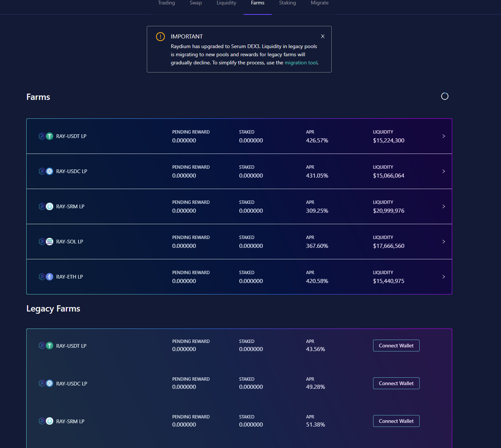Viewport: 501px width, 448px height.
Task: Click the Farms section heading
Action: point(38,97)
